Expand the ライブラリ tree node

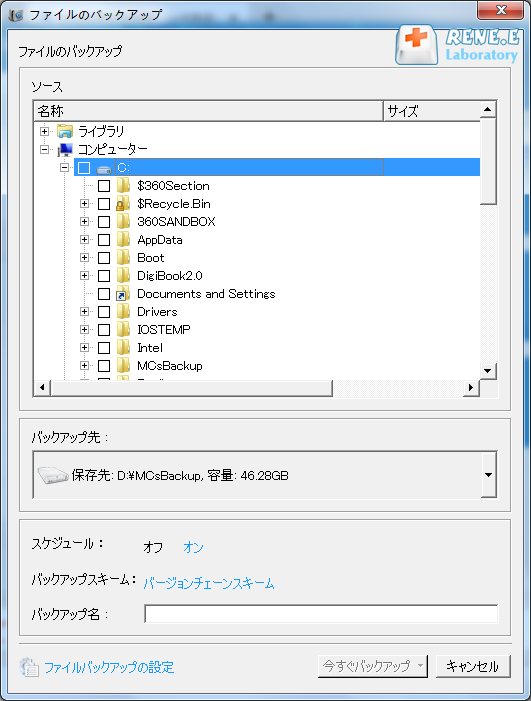pyautogui.click(x=44, y=131)
